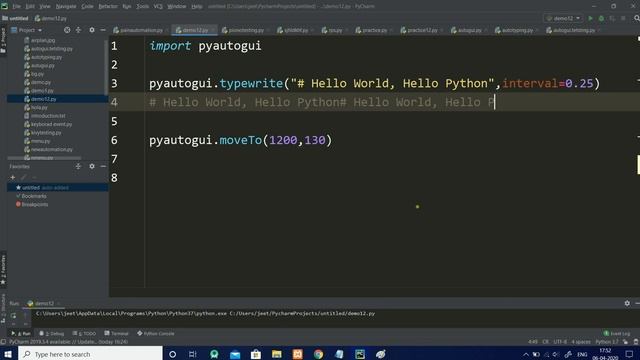Start debugging with the green bug icon
The height and width of the screenshot is (360, 640).
pos(601,18)
